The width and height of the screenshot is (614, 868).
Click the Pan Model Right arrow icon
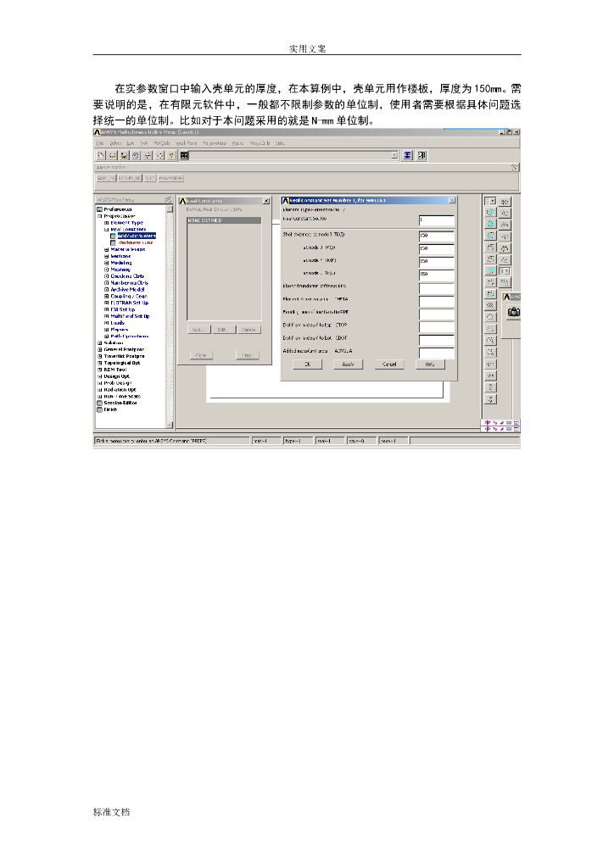pos(490,376)
